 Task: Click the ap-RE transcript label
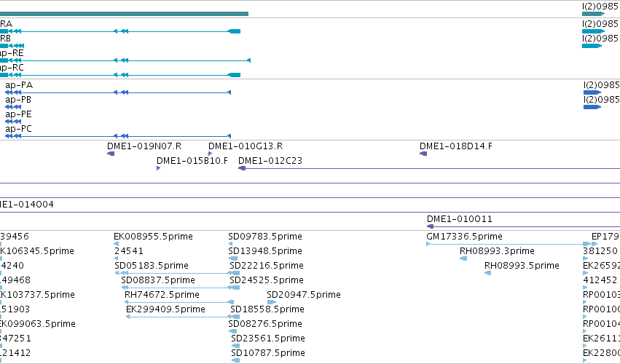coord(12,53)
